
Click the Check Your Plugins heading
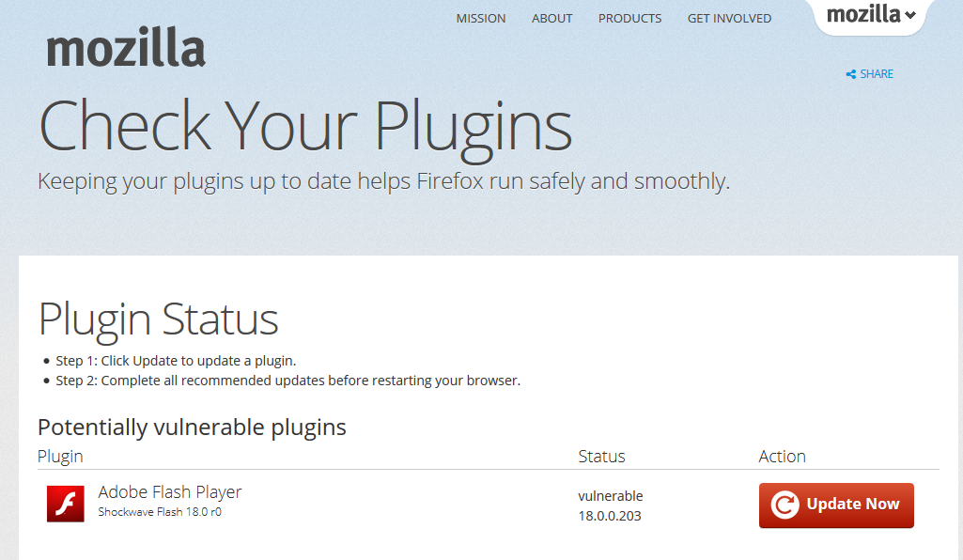click(x=305, y=129)
